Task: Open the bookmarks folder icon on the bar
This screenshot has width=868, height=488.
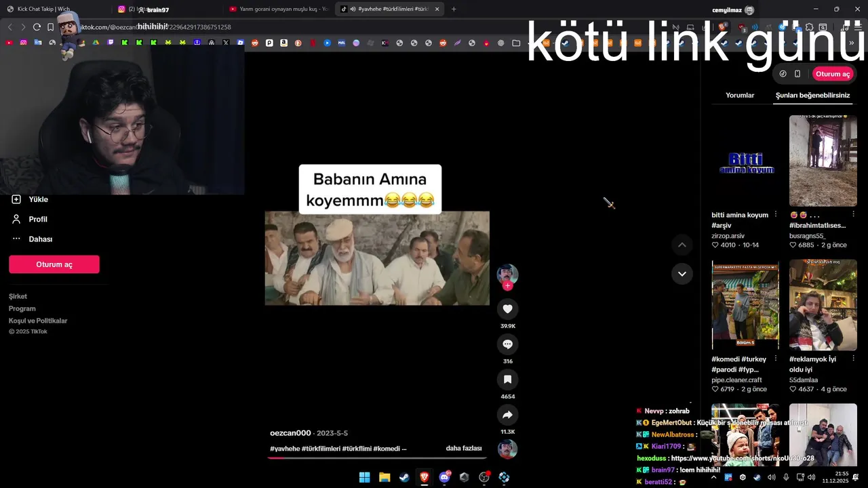Action: (x=516, y=43)
